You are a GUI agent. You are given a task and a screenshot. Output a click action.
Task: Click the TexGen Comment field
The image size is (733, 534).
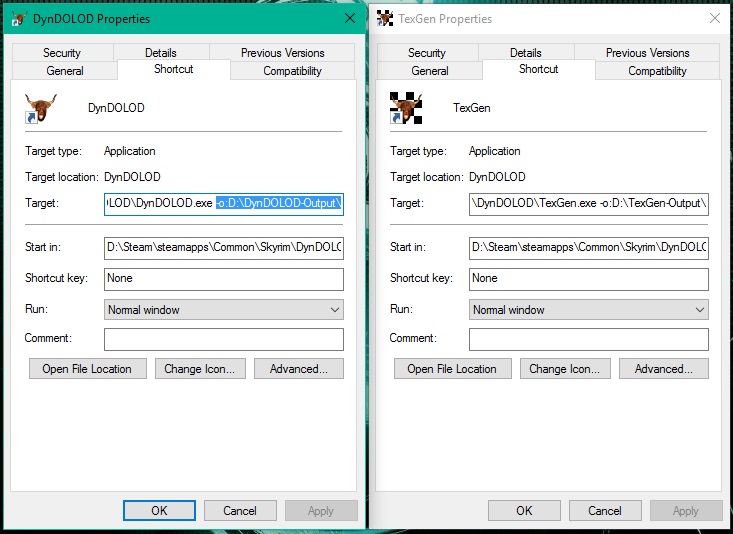pyautogui.click(x=589, y=339)
